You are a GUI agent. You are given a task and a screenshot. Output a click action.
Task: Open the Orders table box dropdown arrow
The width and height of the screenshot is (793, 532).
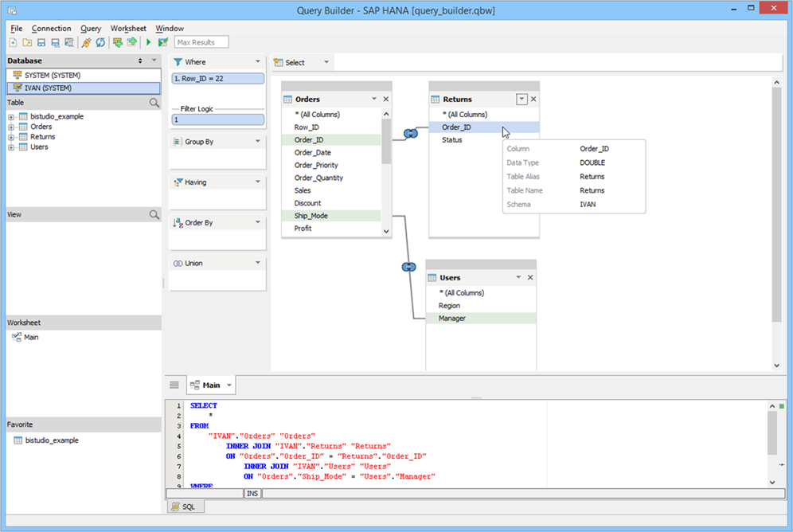(374, 99)
